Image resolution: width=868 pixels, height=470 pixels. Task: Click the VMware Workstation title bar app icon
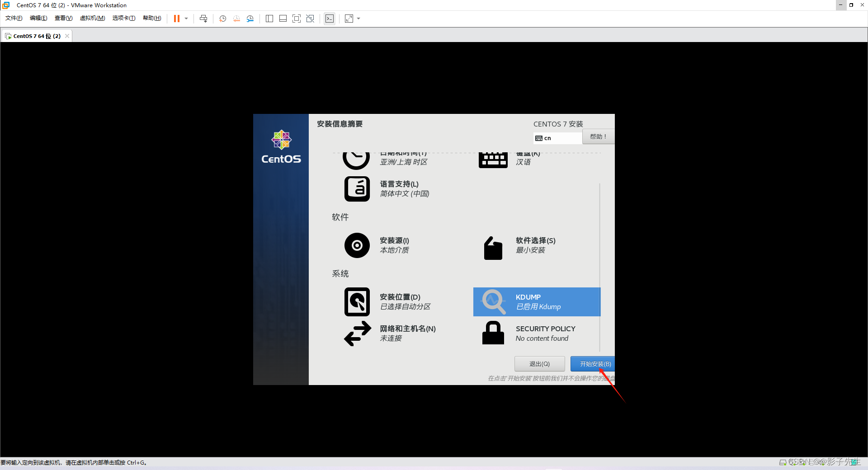tap(6, 5)
